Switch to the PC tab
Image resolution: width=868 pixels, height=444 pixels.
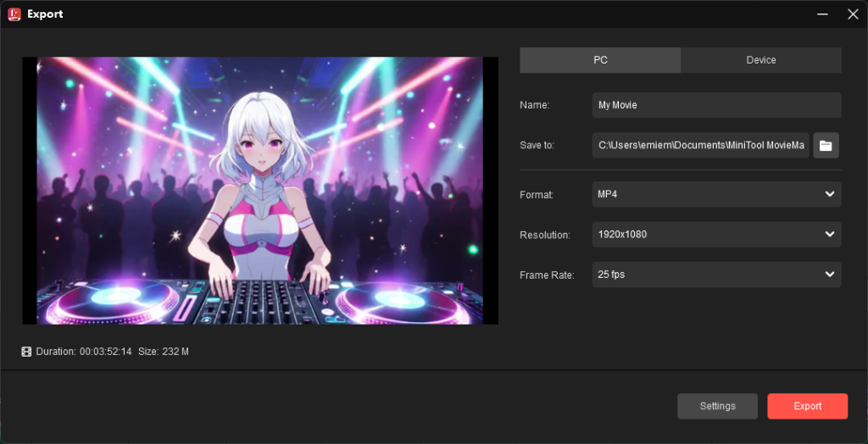(600, 60)
